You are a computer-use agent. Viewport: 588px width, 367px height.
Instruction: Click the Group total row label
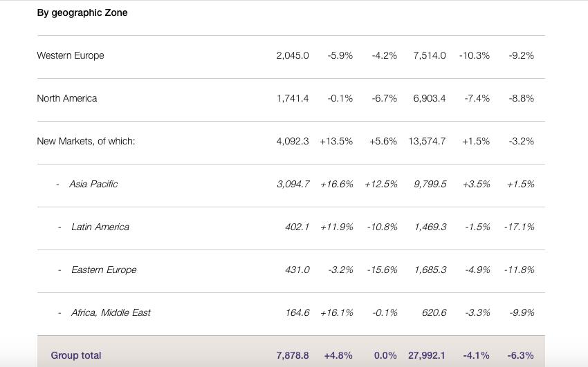pos(76,355)
